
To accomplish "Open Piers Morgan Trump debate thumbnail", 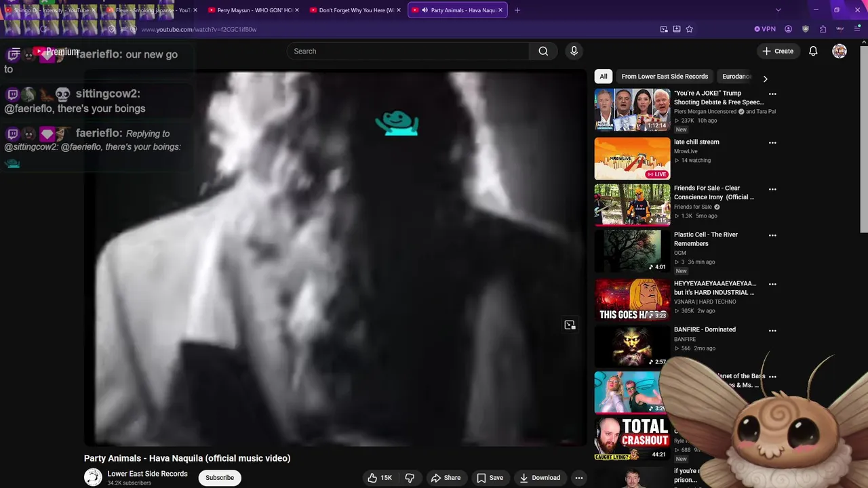I will pyautogui.click(x=632, y=110).
